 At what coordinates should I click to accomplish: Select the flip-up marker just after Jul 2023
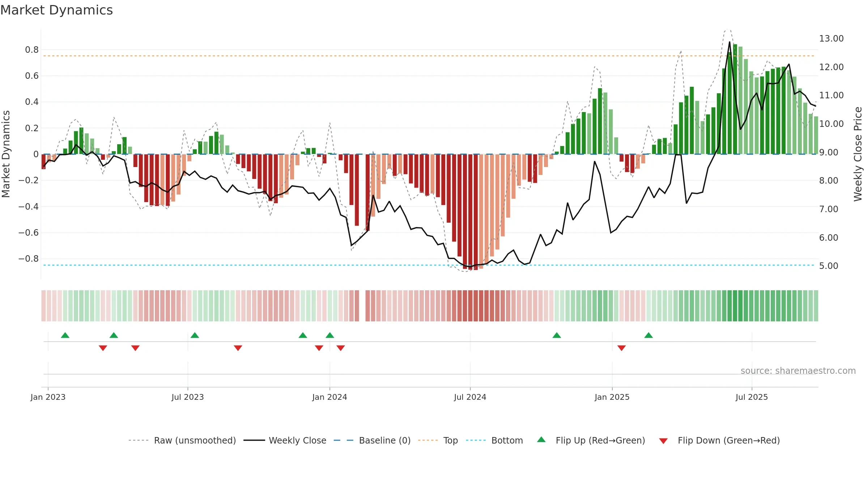(x=195, y=335)
